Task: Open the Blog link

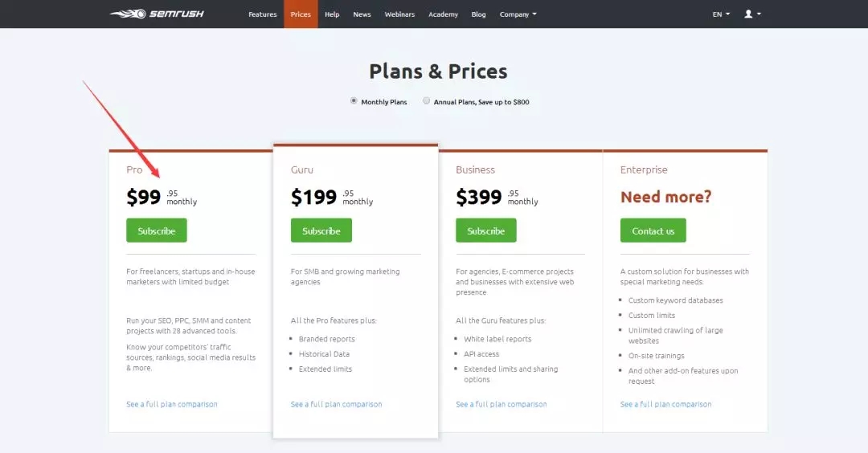Action: coord(479,14)
